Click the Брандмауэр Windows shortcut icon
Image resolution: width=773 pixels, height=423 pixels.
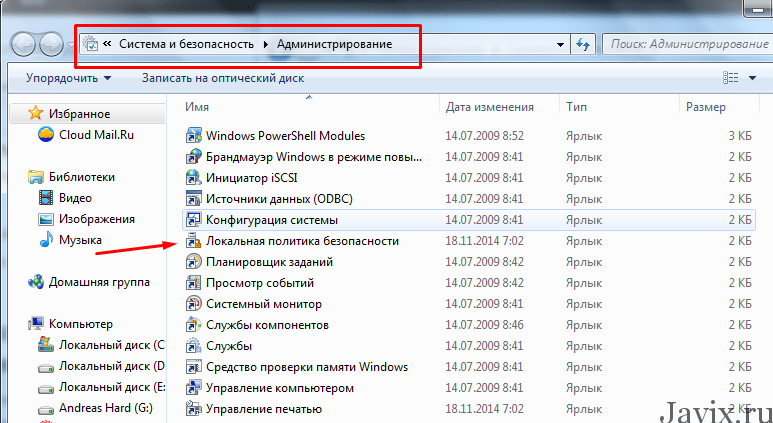coord(193,157)
